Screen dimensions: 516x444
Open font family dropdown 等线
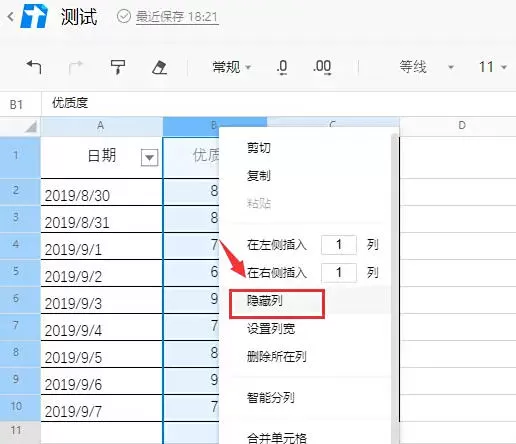click(427, 67)
